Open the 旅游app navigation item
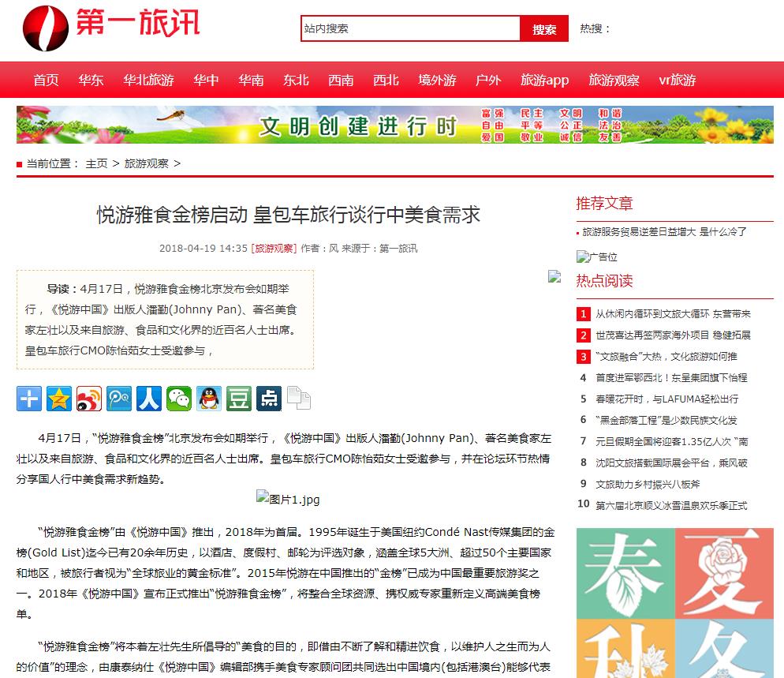Image resolution: width=784 pixels, height=678 pixels. click(544, 80)
